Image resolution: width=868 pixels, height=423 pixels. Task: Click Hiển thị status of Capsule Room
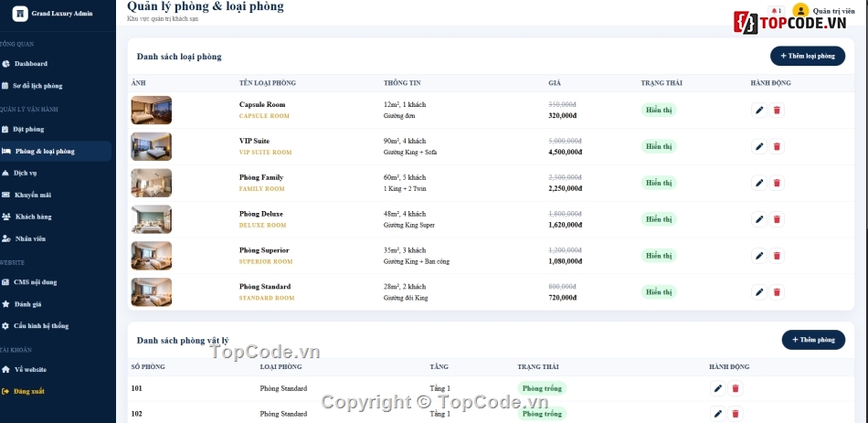659,111
